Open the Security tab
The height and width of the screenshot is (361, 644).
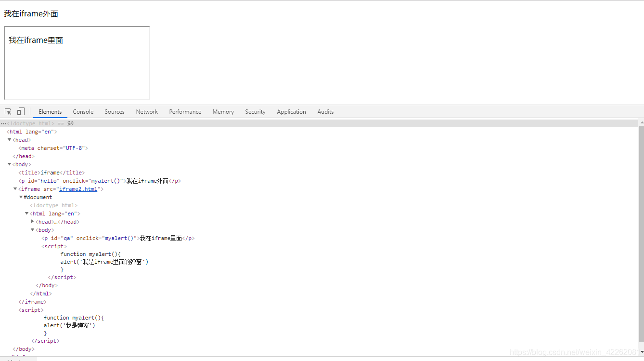pos(255,112)
